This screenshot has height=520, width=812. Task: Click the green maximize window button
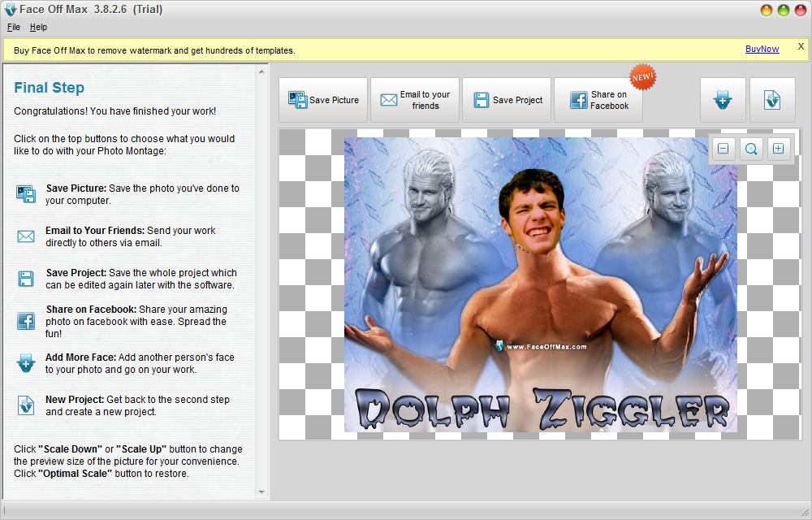[x=784, y=10]
